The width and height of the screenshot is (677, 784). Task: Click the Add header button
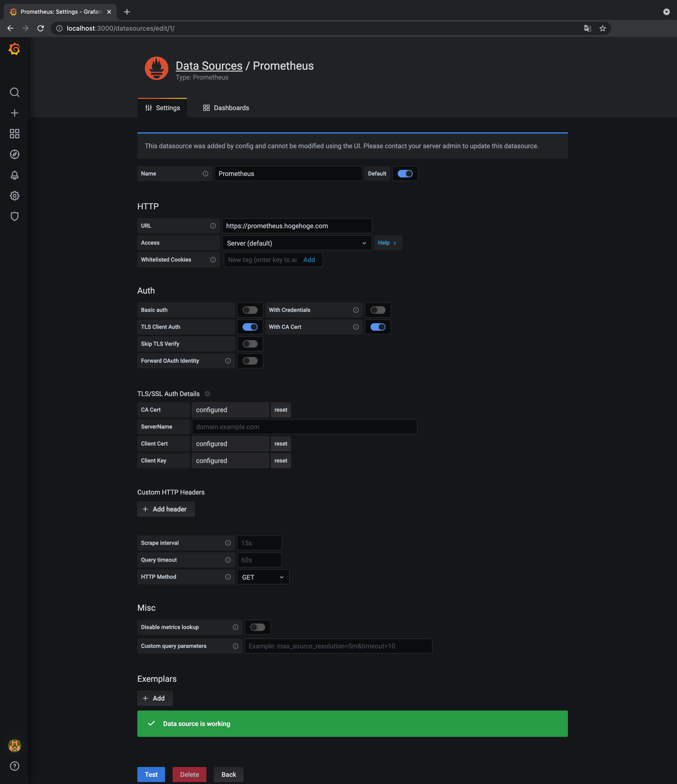click(x=166, y=509)
